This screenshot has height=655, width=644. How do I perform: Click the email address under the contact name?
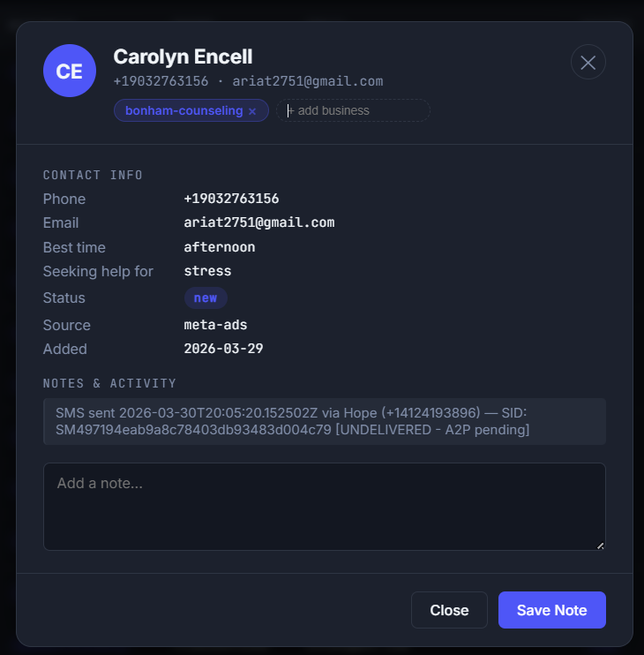point(308,81)
